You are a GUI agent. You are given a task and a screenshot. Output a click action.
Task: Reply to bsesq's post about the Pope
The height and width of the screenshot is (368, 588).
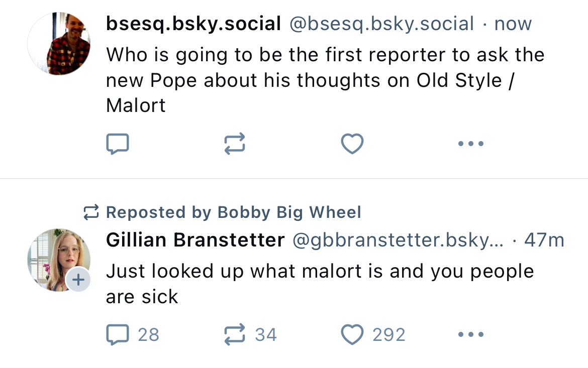[118, 144]
